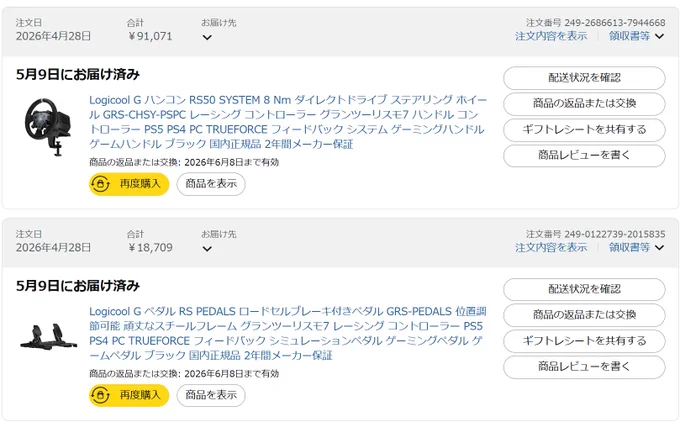Check 配送状況を確認 for the pedals order
Screen dimensions: 680x422
pyautogui.click(x=584, y=289)
